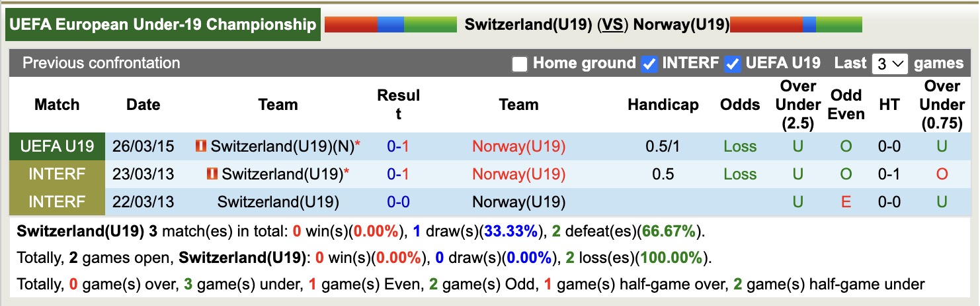Click the red card icon in 23/03/13 row
This screenshot has height=306, width=980.
212,174
